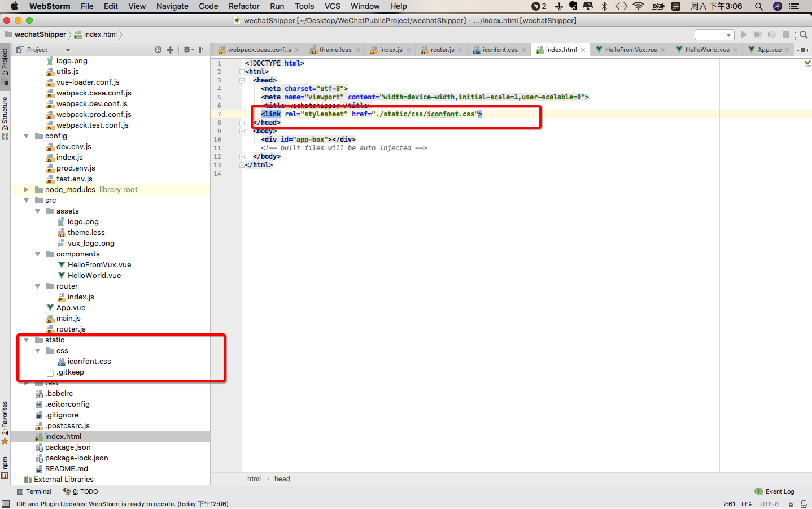The height and width of the screenshot is (509, 812).
Task: Close the webpack.base.conf.js tab
Action: point(298,50)
